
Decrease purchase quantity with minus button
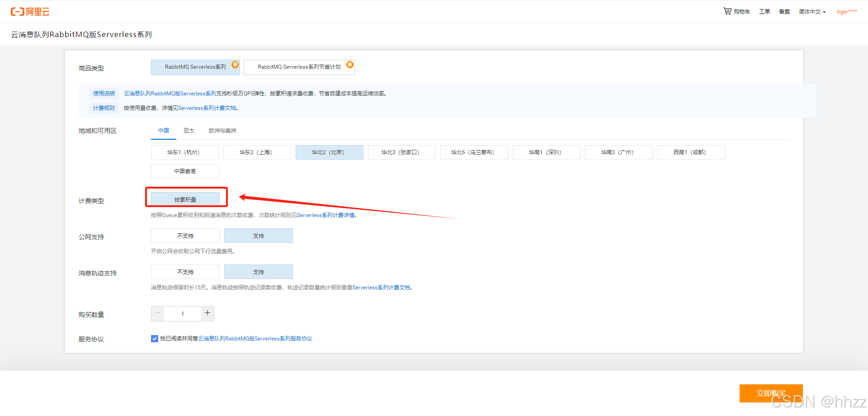[x=158, y=313]
